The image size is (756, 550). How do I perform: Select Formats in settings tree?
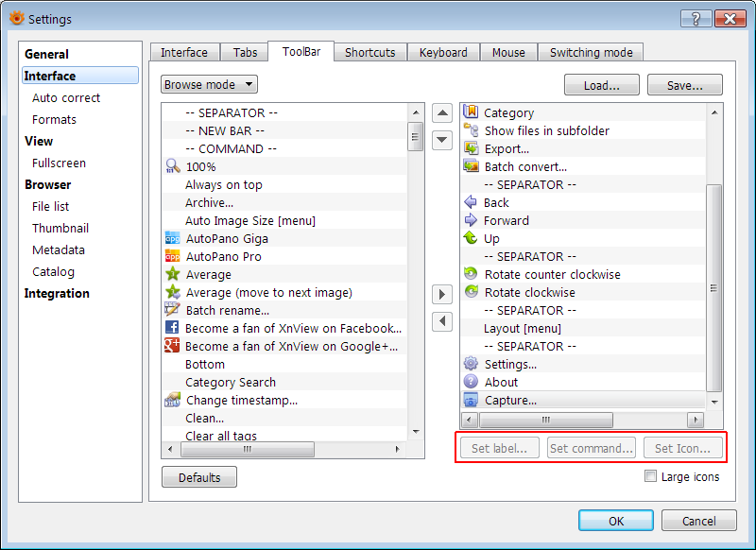coord(54,119)
